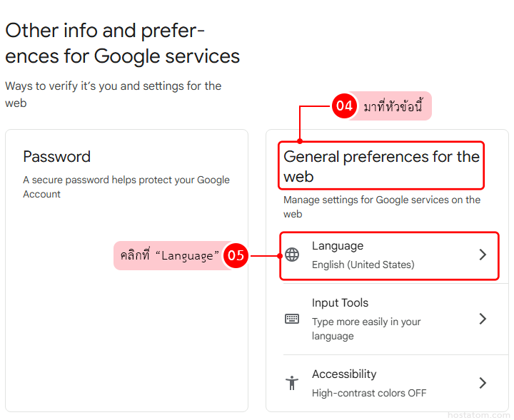
Task: Click the Password card heading
Action: coord(57,157)
